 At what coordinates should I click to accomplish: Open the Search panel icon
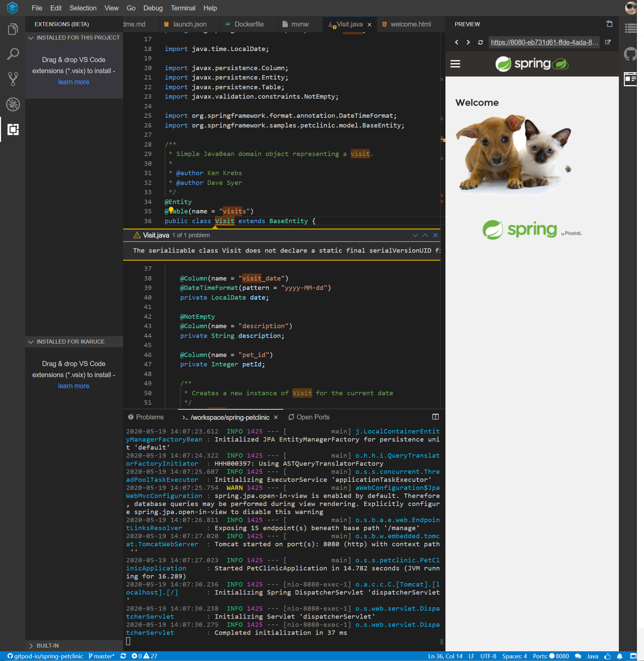pos(12,54)
